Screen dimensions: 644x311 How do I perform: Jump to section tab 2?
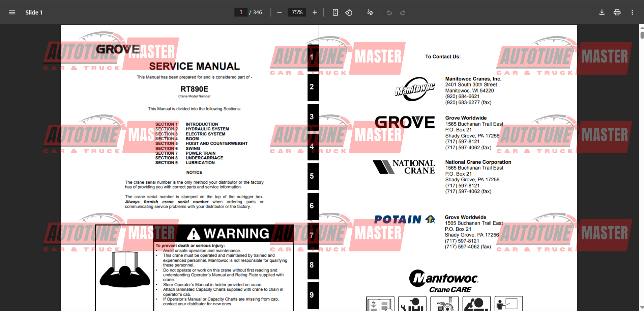tap(312, 87)
